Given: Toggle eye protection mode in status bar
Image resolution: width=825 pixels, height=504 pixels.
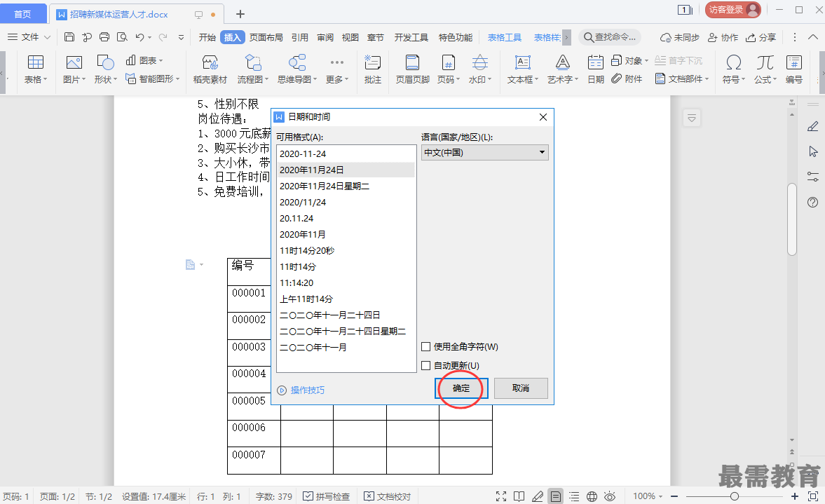Looking at the screenshot, I should coord(609,496).
